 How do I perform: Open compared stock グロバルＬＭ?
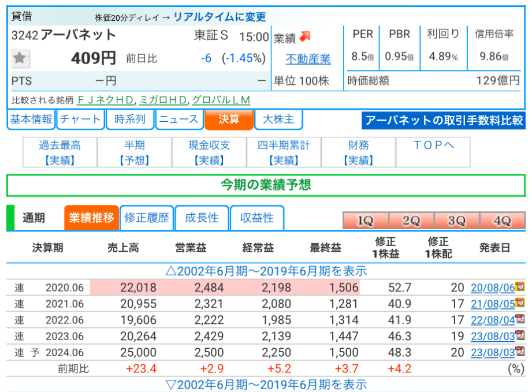click(x=221, y=100)
